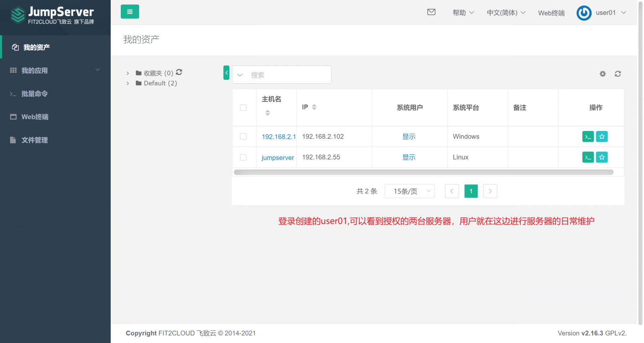The image size is (644, 343).
Task: Show system users for jumpserver row
Action: pyautogui.click(x=409, y=157)
